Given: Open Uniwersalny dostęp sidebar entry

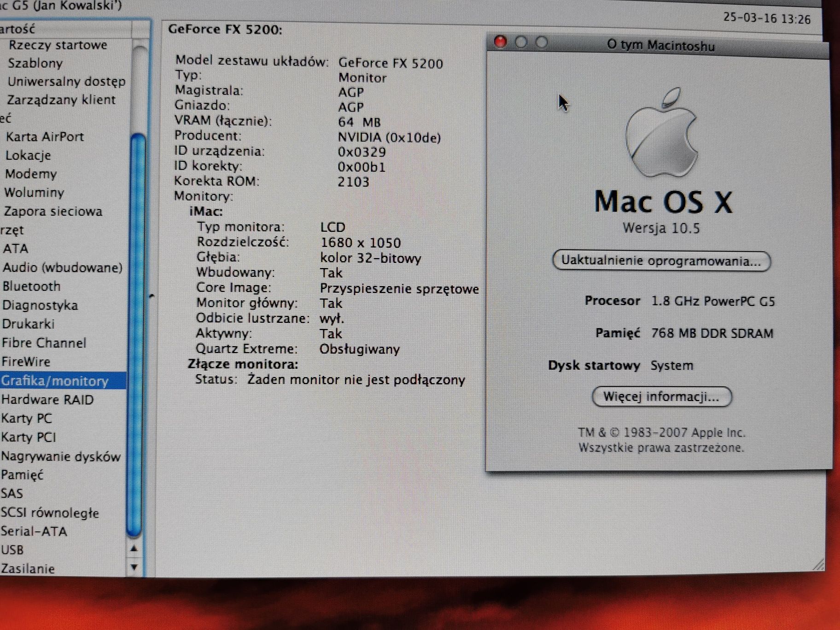Looking at the screenshot, I should [66, 82].
